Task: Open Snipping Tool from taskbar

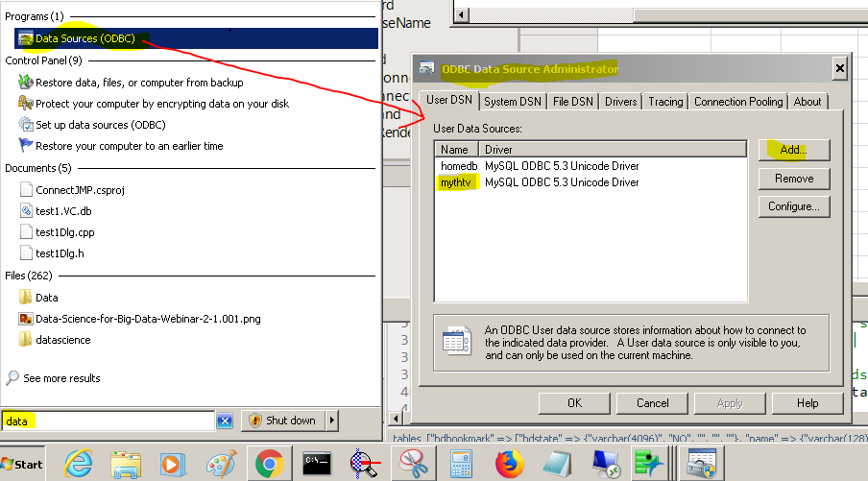Action: [x=414, y=464]
